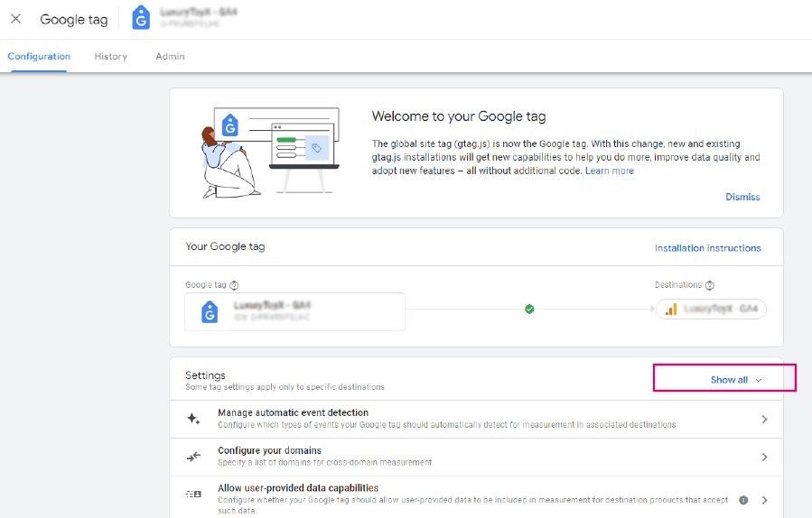812x518 pixels.
Task: Click the green connection check mark
Action: point(529,309)
